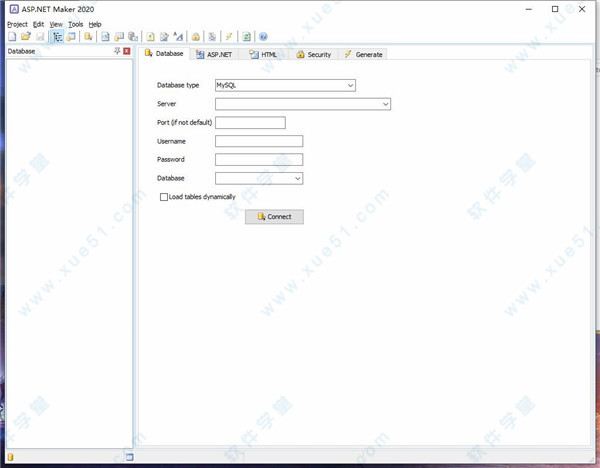This screenshot has width=600, height=468.
Task: Open the Tools menu
Action: 75,24
